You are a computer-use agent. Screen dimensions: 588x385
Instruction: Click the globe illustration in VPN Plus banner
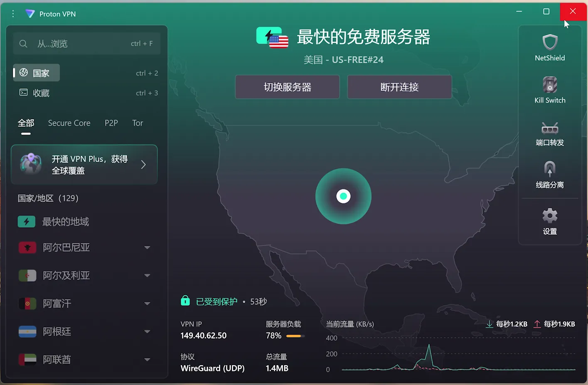(x=31, y=164)
